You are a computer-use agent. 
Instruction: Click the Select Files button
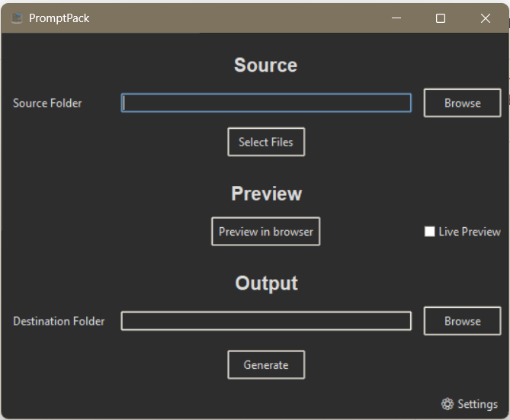click(x=266, y=142)
